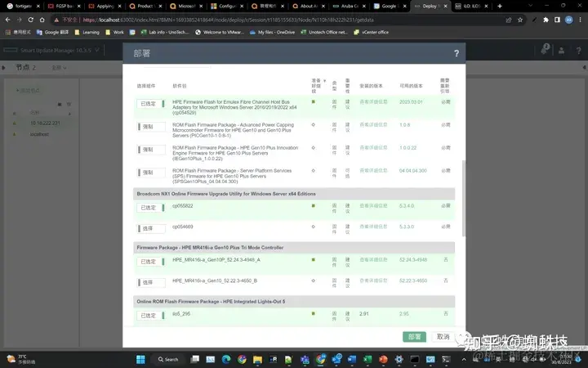Open the user account icon in SUM header

561,51
